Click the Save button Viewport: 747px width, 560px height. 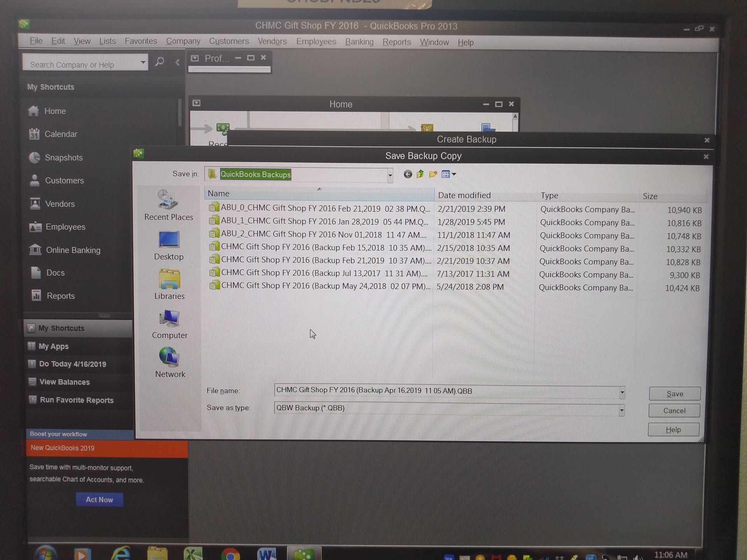pyautogui.click(x=674, y=394)
